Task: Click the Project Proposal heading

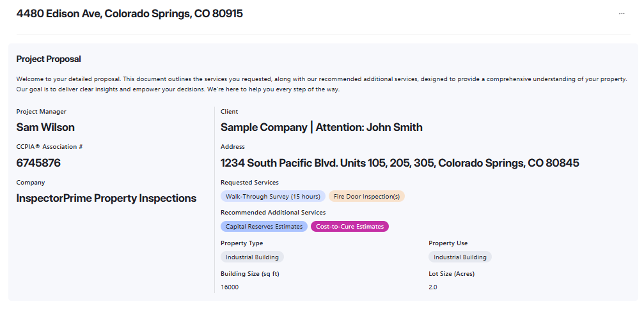Action: click(49, 59)
